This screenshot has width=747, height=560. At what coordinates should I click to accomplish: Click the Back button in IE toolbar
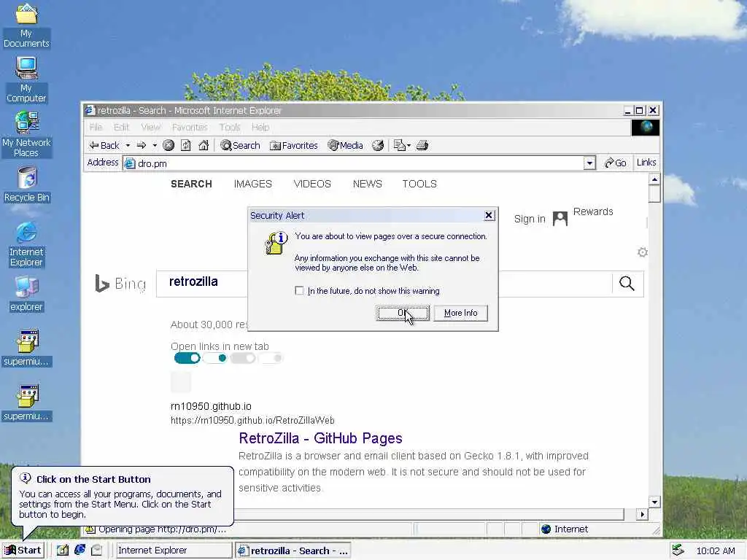click(104, 146)
